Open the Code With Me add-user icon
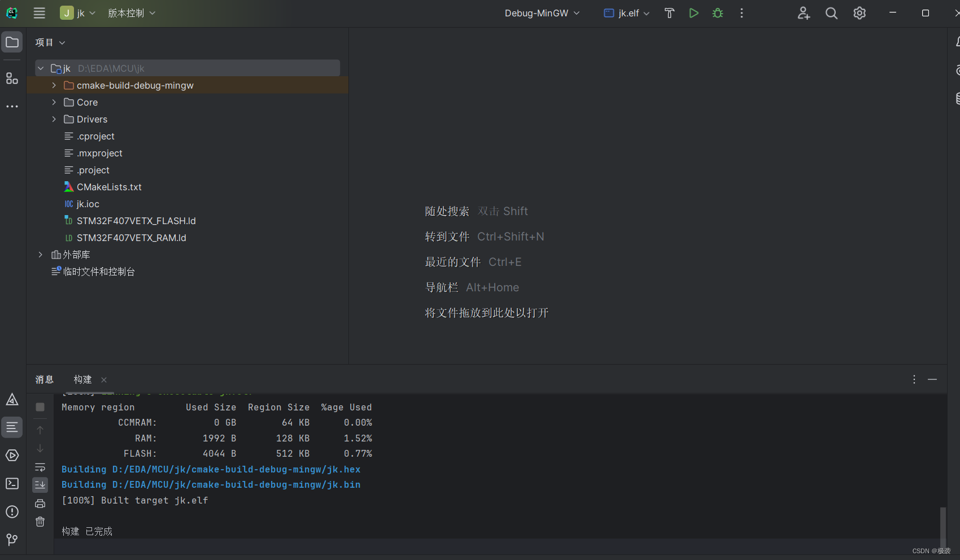This screenshot has width=960, height=560. tap(804, 13)
